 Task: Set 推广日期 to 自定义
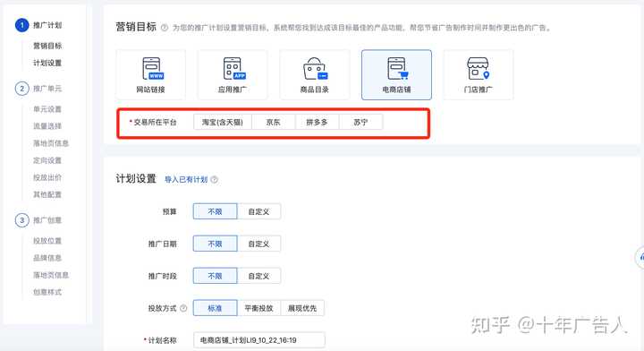coord(258,244)
